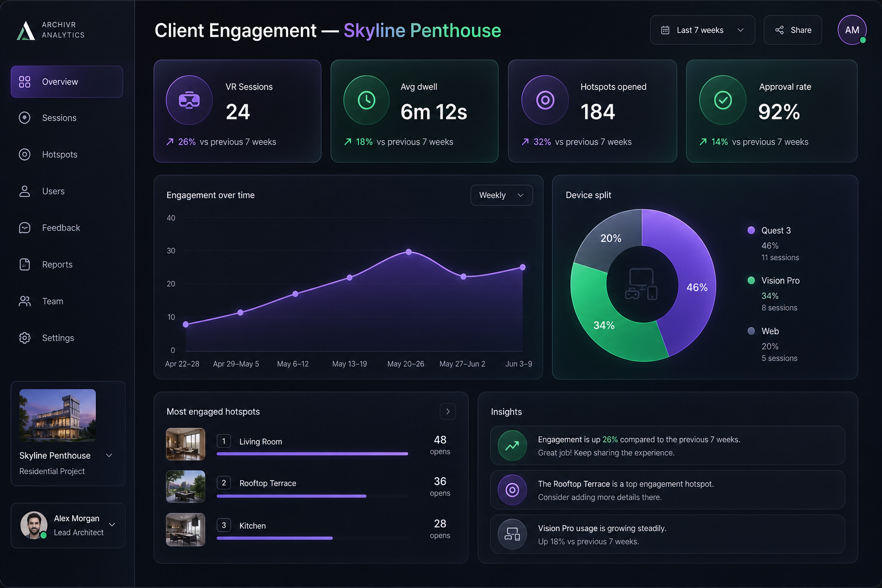Click the Settings gear icon
The width and height of the screenshot is (882, 588).
[25, 338]
